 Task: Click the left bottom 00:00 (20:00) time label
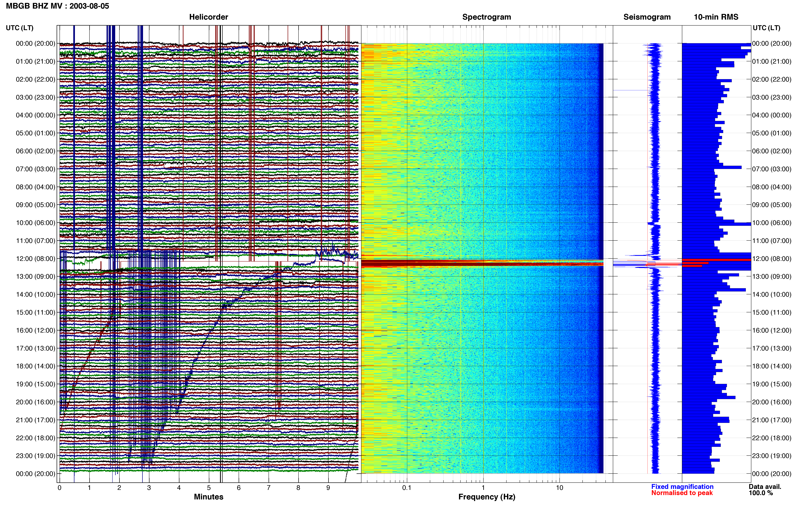click(36, 474)
